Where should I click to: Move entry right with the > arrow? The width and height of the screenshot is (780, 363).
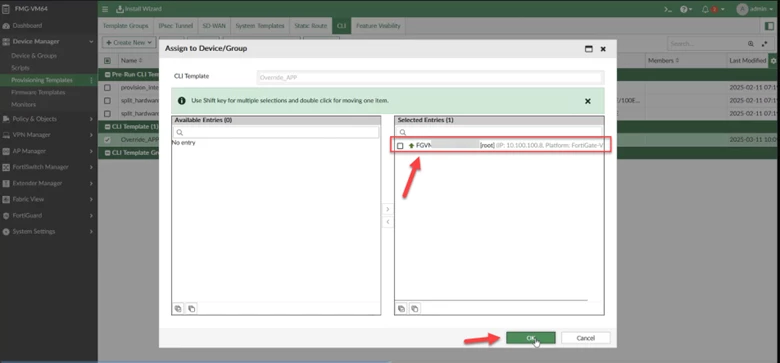coord(388,209)
